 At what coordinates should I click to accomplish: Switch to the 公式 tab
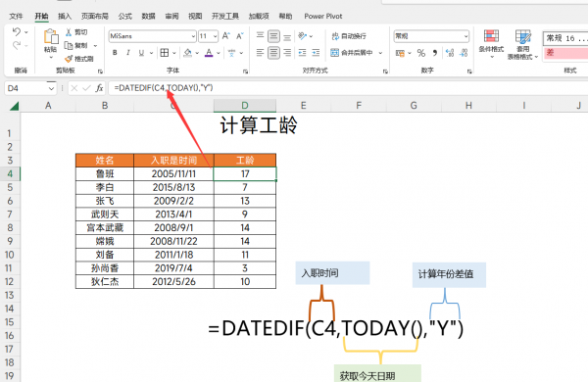coord(124,16)
